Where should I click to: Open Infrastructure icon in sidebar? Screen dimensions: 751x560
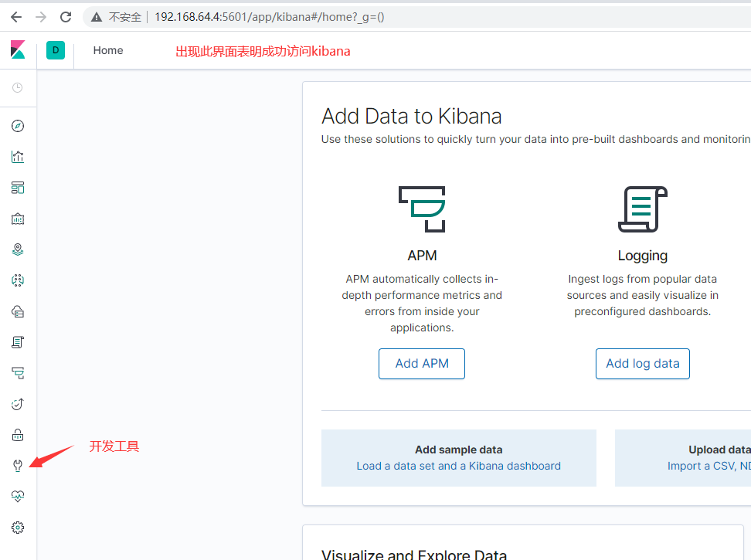(18, 311)
